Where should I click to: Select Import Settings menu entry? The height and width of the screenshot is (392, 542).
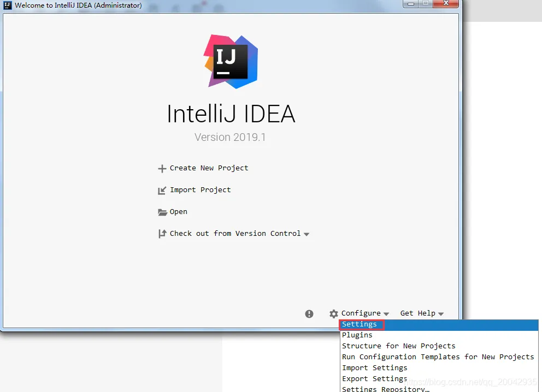tap(439, 368)
